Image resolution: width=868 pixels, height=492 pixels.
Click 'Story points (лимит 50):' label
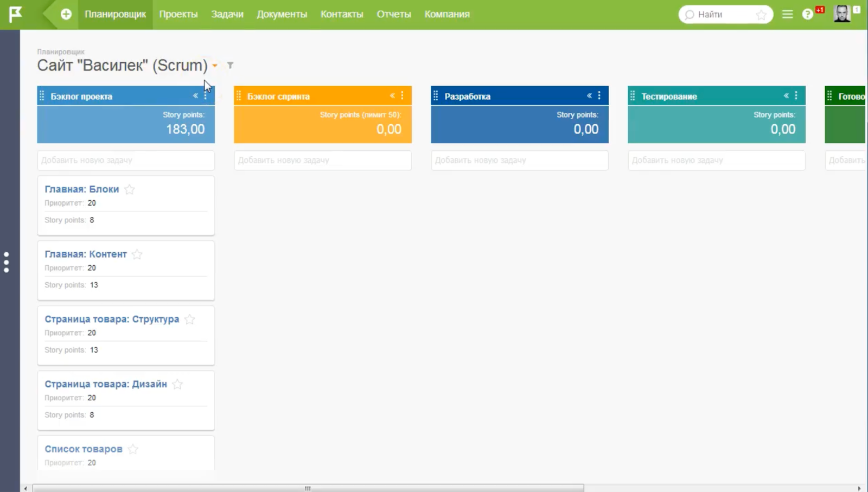point(360,115)
